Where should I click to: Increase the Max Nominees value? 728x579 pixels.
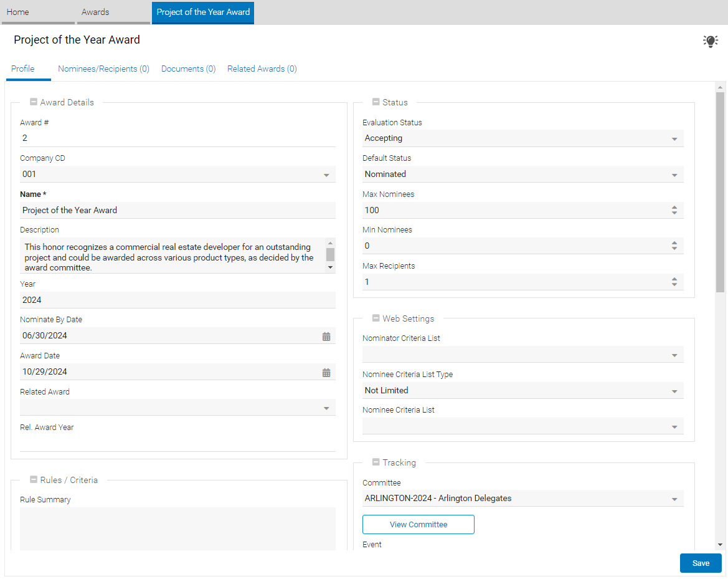[x=674, y=208]
